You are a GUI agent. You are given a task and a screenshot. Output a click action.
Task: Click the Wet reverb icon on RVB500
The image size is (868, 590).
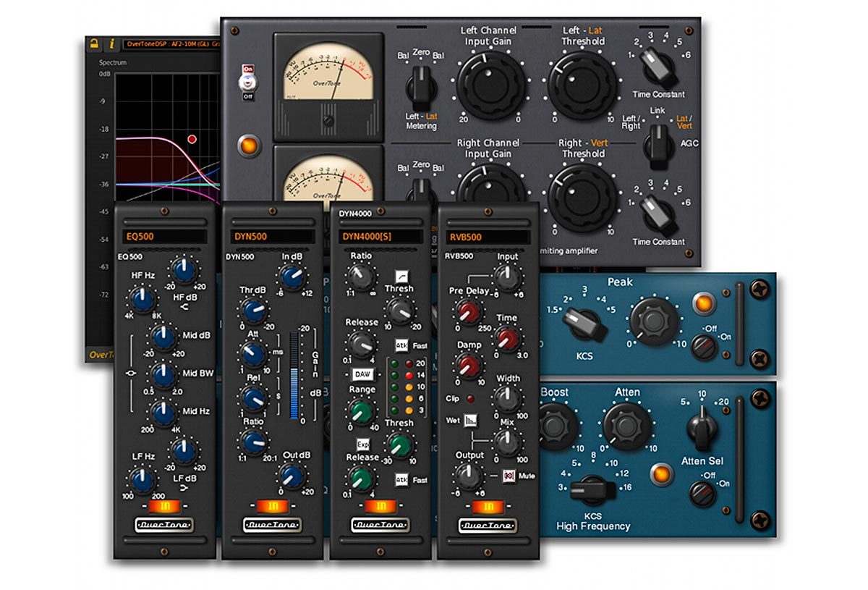[x=470, y=420]
